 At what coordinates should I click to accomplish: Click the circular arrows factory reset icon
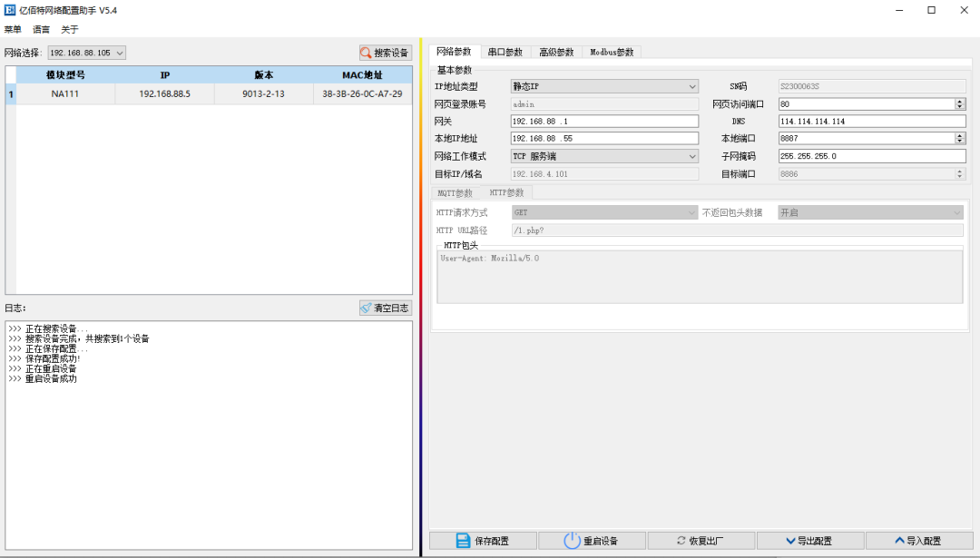[681, 540]
